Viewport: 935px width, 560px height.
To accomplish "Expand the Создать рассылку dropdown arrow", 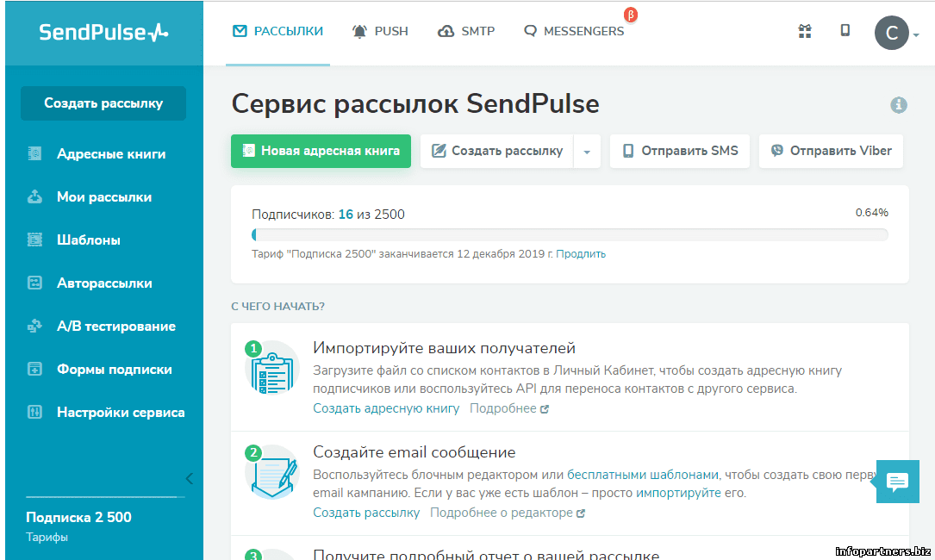I will [587, 152].
